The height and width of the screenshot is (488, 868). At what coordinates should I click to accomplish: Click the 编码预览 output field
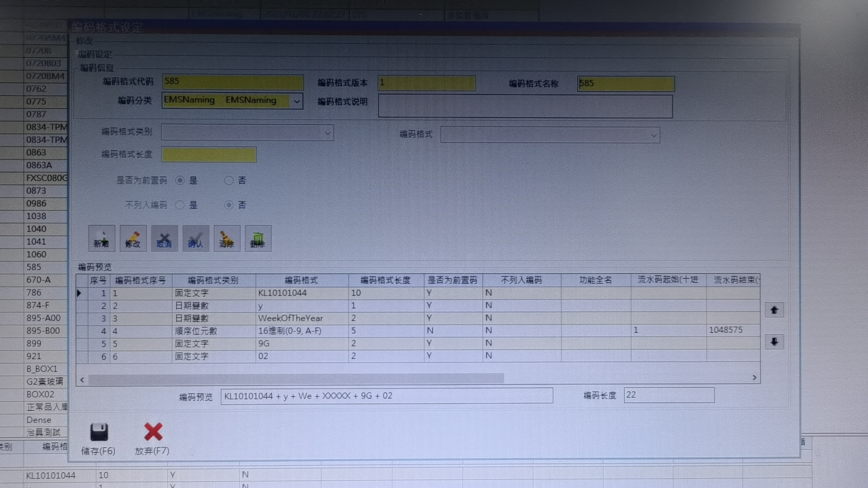click(x=387, y=396)
